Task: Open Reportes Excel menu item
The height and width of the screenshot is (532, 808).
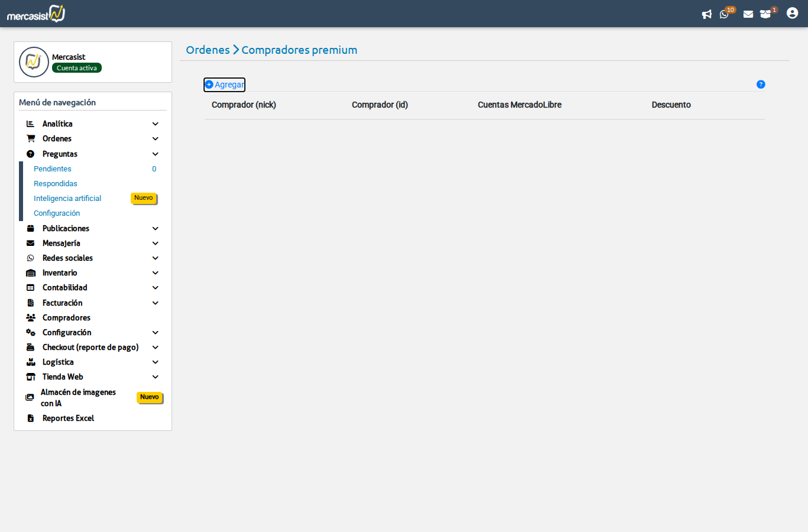Action: (68, 419)
